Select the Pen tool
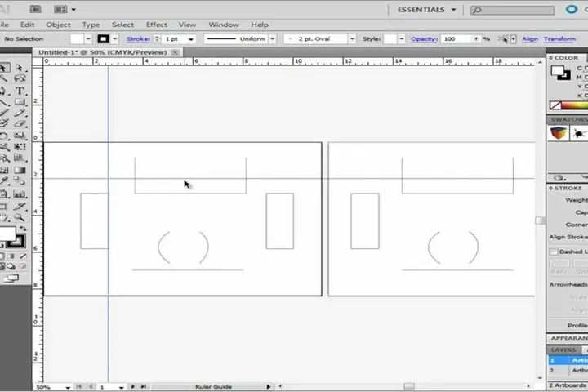Screen dimensions: 588x392 coord(3,91)
